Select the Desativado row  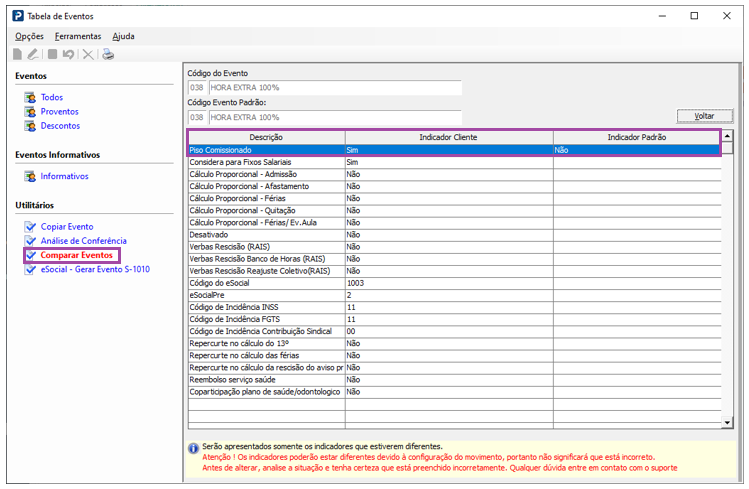point(454,235)
